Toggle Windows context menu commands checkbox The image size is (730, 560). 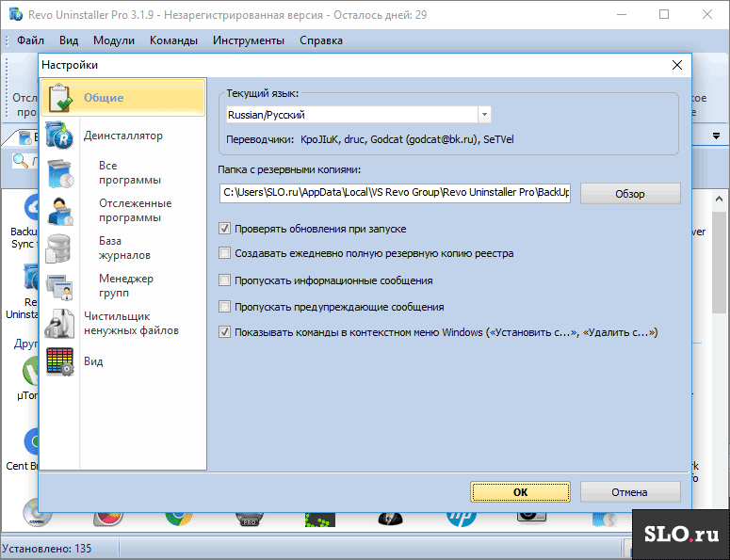pos(224,332)
